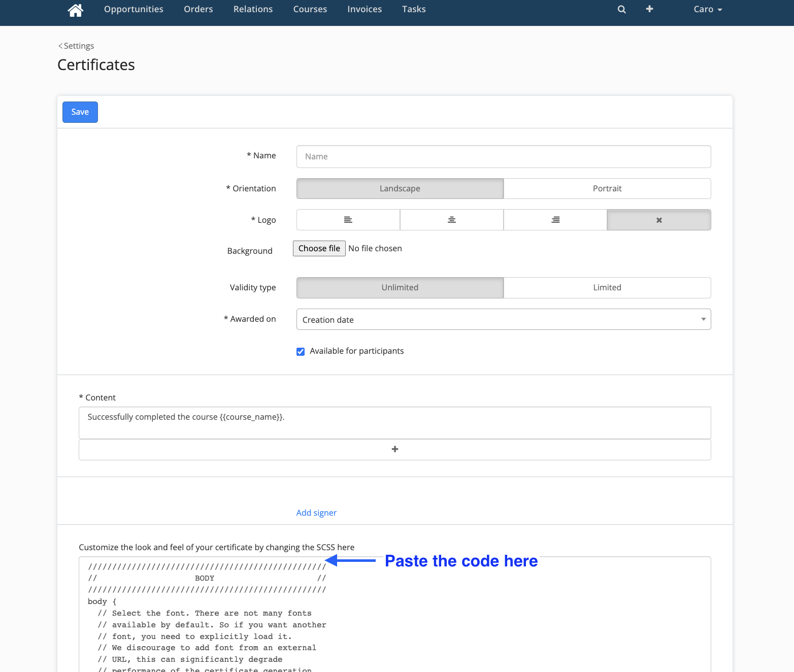Remove logo with the X option
Screen dimensions: 794x672
pos(659,220)
